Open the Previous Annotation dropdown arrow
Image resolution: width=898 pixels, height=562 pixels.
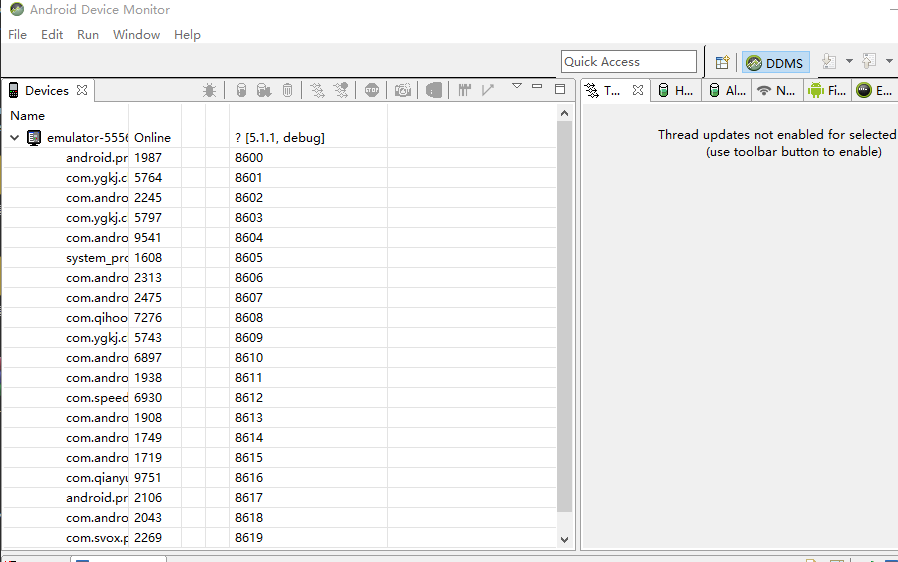889,61
